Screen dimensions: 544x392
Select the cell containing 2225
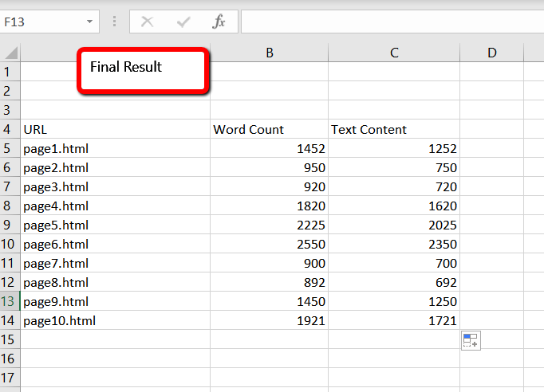click(270, 225)
